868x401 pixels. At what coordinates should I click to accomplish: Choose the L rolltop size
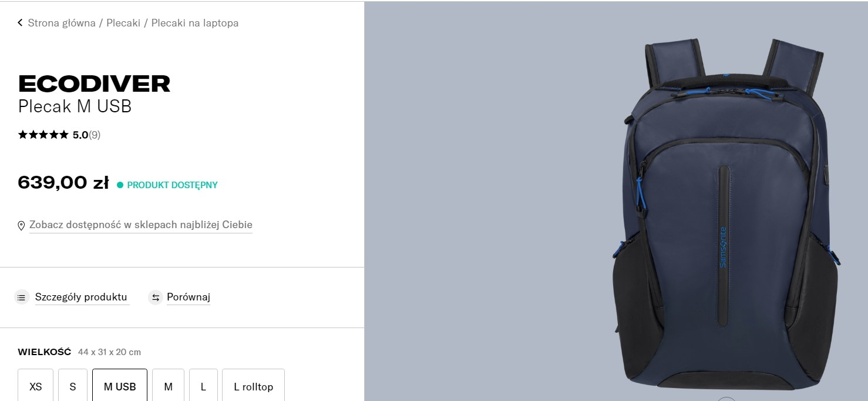(254, 386)
